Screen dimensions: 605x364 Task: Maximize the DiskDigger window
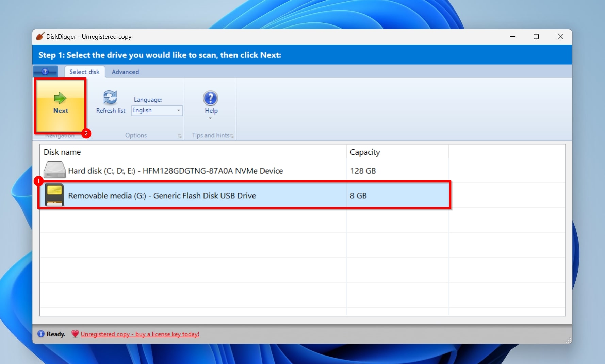coord(536,36)
